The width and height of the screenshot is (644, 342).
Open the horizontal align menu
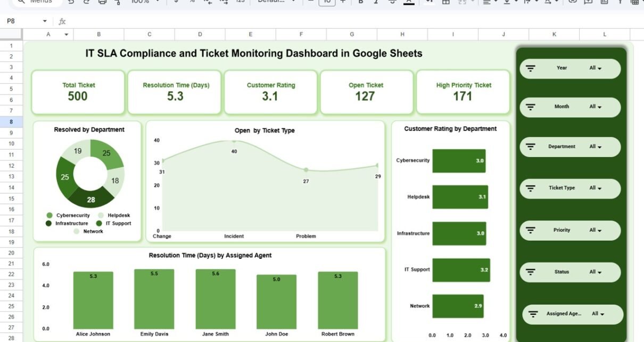[x=486, y=2]
